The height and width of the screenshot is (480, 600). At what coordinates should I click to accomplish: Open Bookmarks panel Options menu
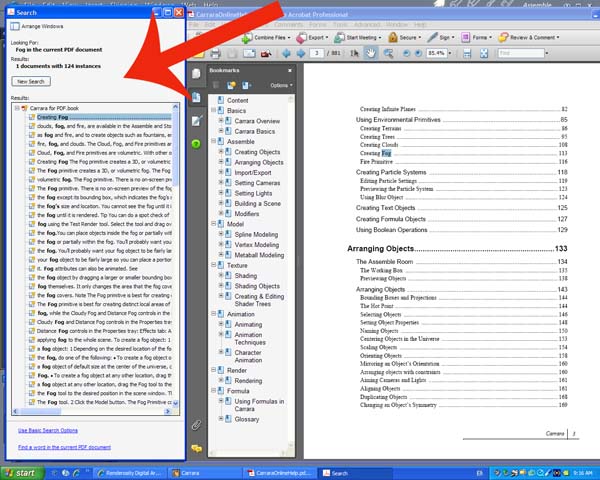click(x=281, y=85)
